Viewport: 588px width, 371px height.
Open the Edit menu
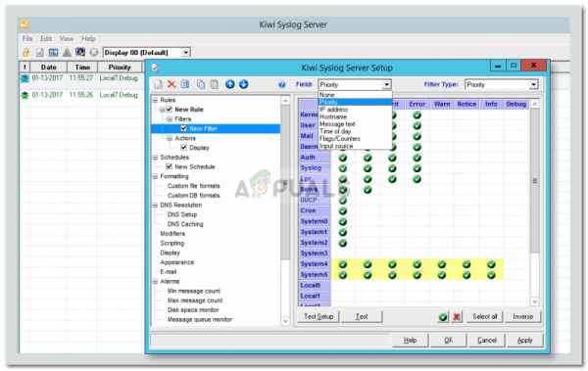(x=46, y=38)
